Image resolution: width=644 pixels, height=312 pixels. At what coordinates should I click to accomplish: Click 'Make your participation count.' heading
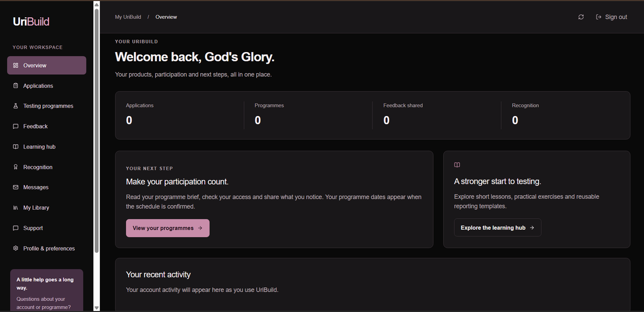click(x=177, y=182)
